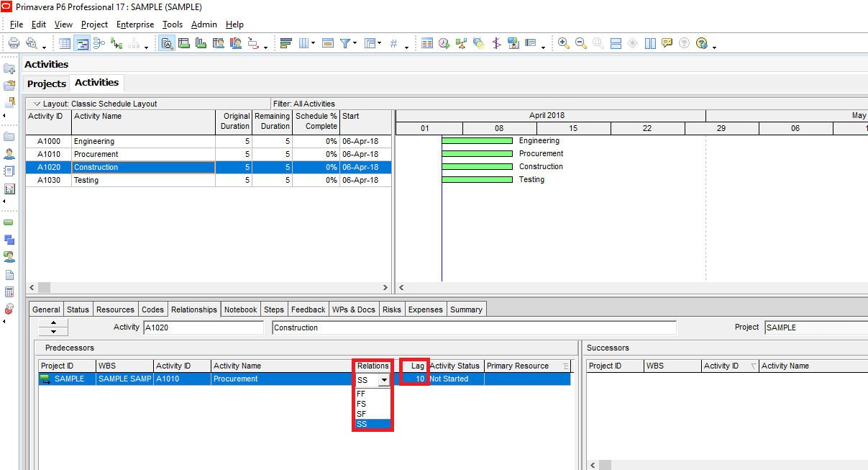Click the Testing Gantt bar
The height and width of the screenshot is (470, 868).
pyautogui.click(x=478, y=180)
